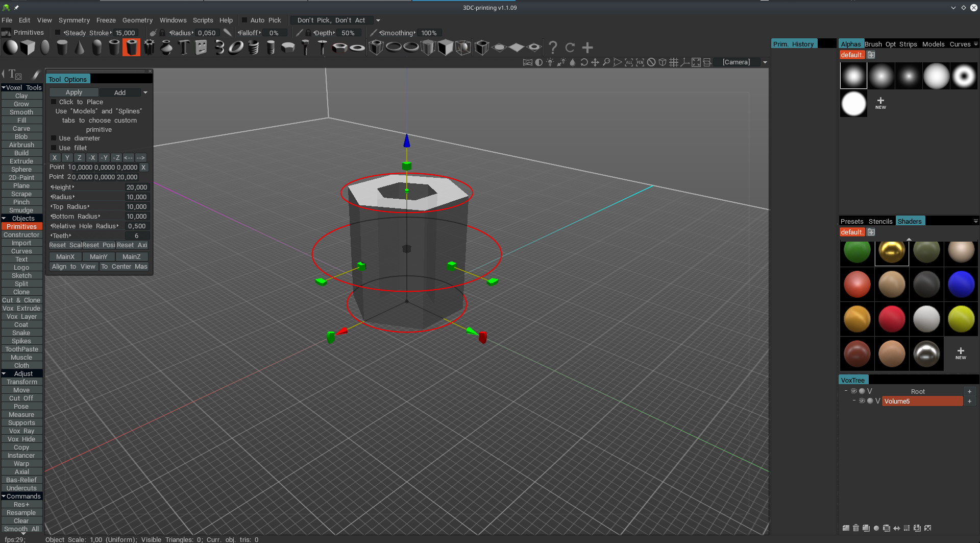The image size is (980, 543).
Task: Select the sphere primitive icon
Action: 10,48
